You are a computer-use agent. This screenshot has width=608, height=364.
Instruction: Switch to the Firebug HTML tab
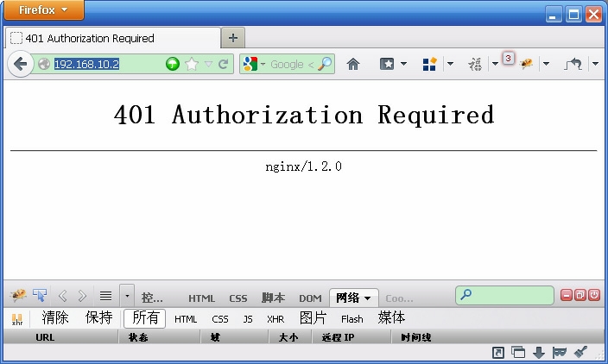pyautogui.click(x=201, y=298)
